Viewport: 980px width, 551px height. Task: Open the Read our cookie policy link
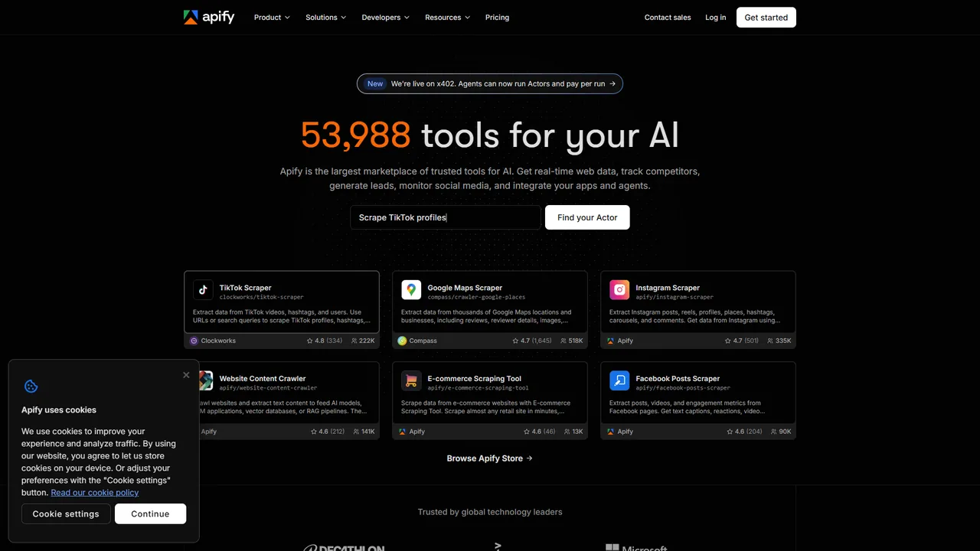95,493
